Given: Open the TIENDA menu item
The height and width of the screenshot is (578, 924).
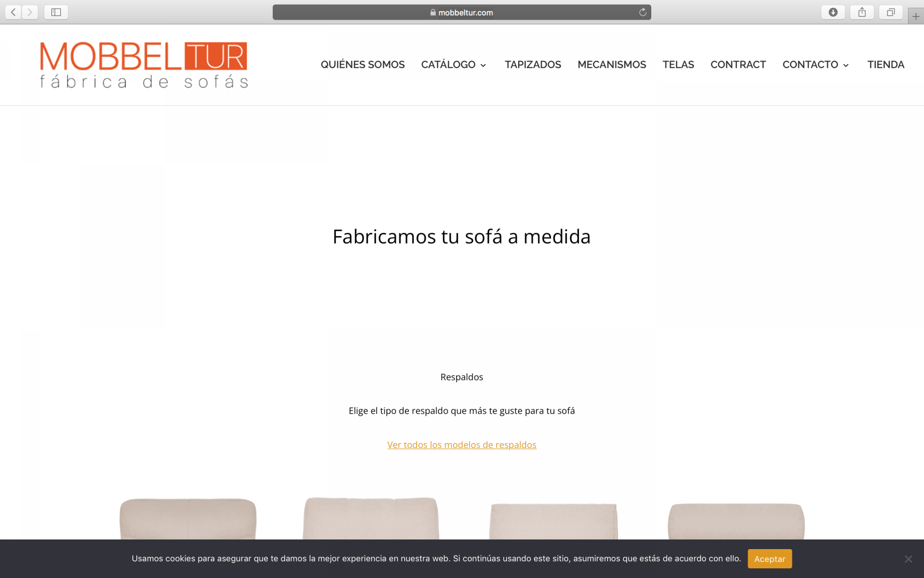Looking at the screenshot, I should [x=886, y=65].
